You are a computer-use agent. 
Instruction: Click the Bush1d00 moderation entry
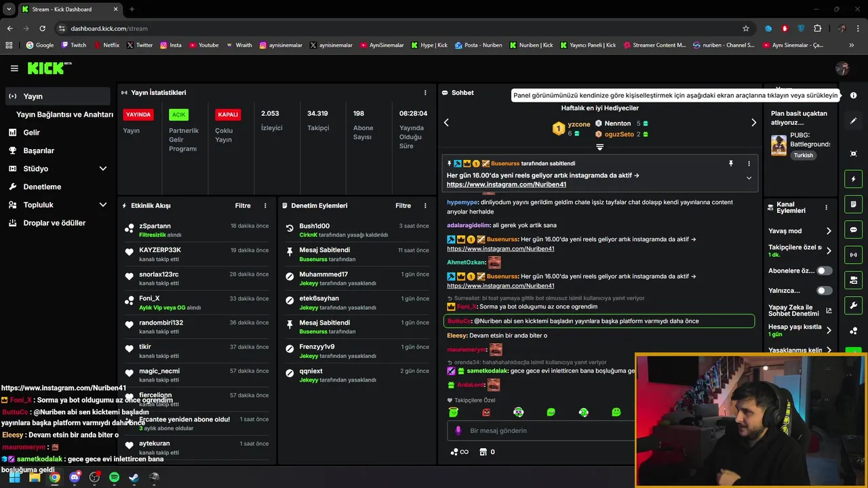[357, 230]
